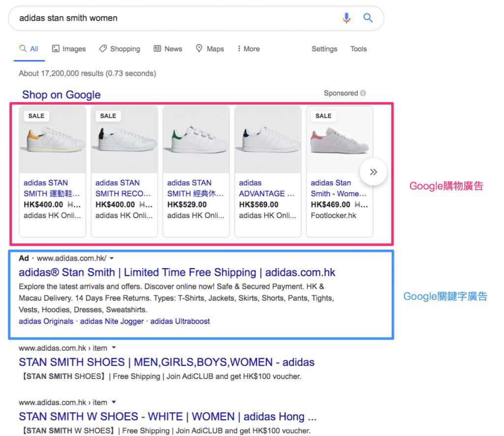Open the Shopping tab
Screen dimensions: 504x436
pyautogui.click(x=120, y=49)
